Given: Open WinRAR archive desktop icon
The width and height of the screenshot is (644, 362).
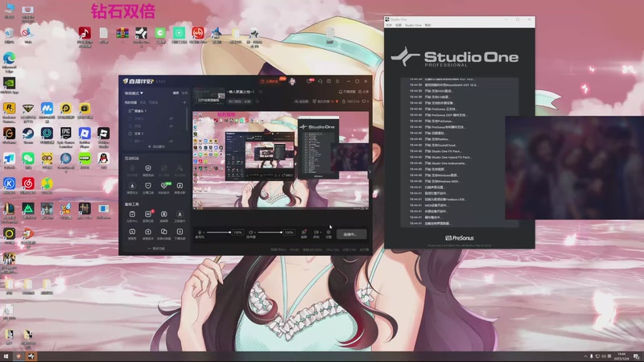Looking at the screenshot, I should 122,35.
